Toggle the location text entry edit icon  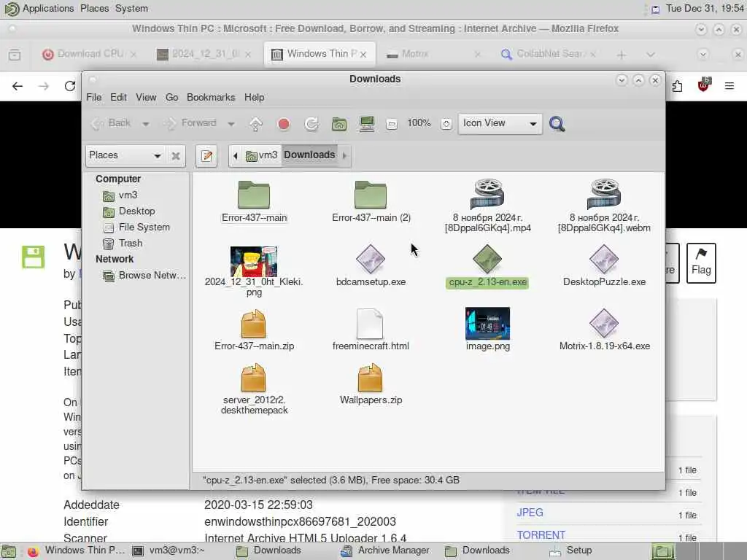tap(206, 156)
